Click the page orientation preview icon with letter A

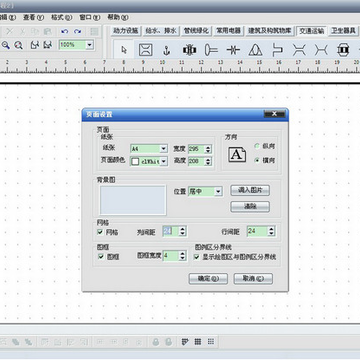237,154
